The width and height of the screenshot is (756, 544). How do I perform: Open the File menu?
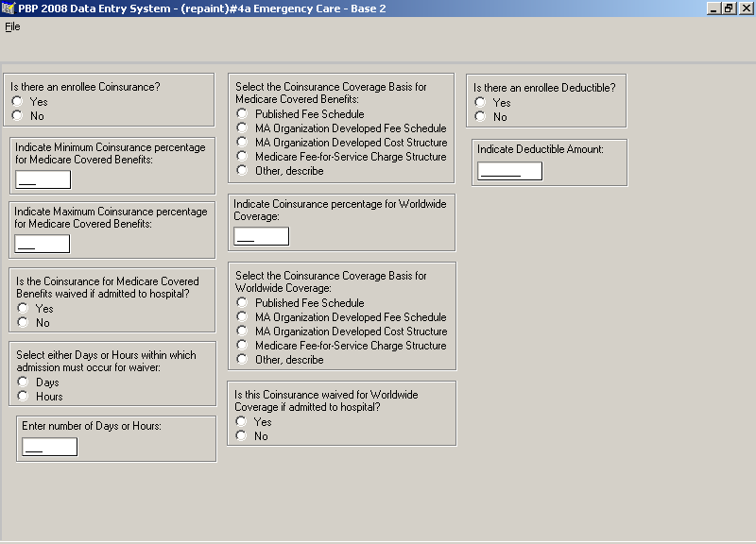[12, 27]
